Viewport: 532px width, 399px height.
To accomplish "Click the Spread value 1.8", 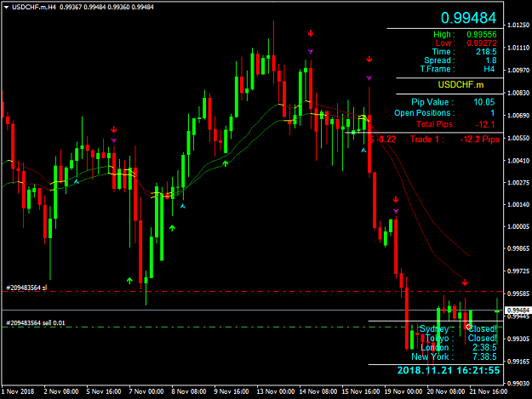I will point(491,60).
